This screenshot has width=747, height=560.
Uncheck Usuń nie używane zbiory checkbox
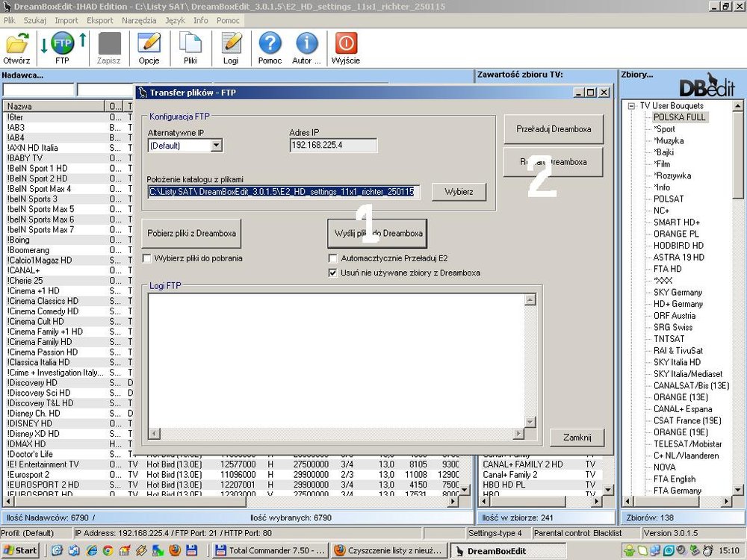[x=333, y=273]
